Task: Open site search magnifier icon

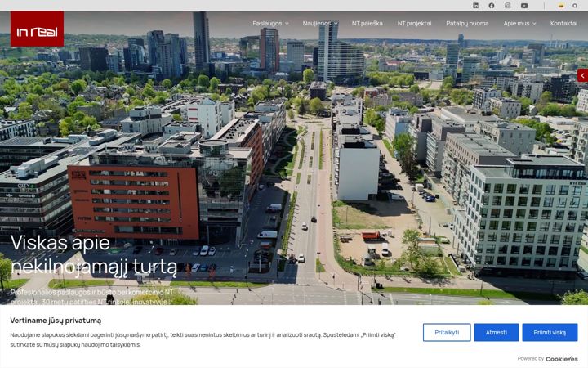Action: (575, 6)
